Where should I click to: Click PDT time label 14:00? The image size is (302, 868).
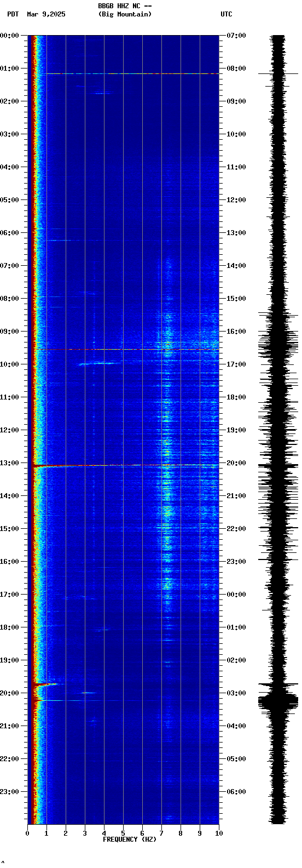coord(10,496)
